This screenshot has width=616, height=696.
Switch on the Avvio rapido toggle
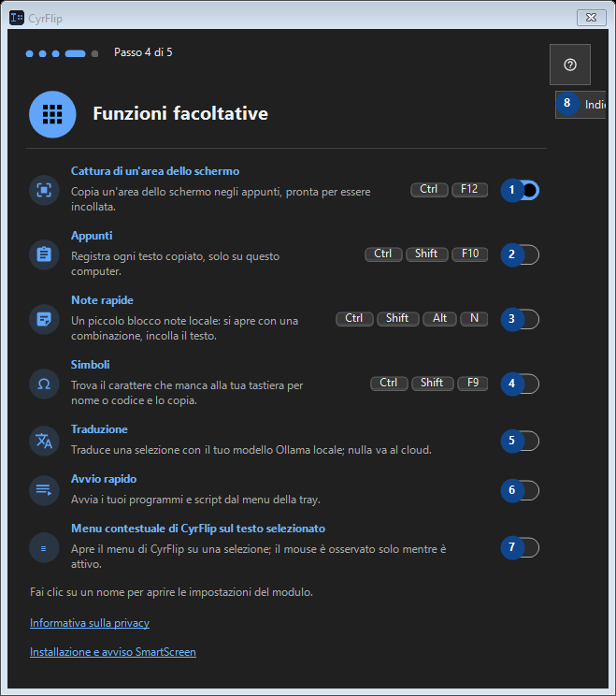coord(521,490)
